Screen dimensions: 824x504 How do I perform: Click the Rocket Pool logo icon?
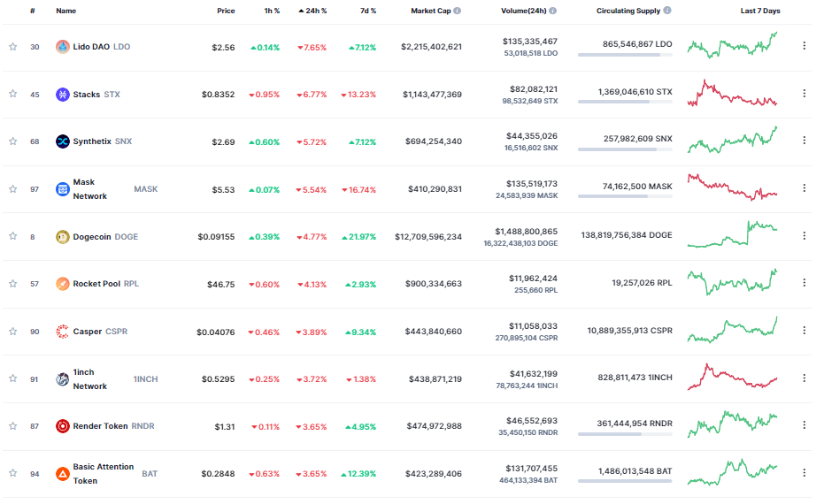[x=63, y=284]
